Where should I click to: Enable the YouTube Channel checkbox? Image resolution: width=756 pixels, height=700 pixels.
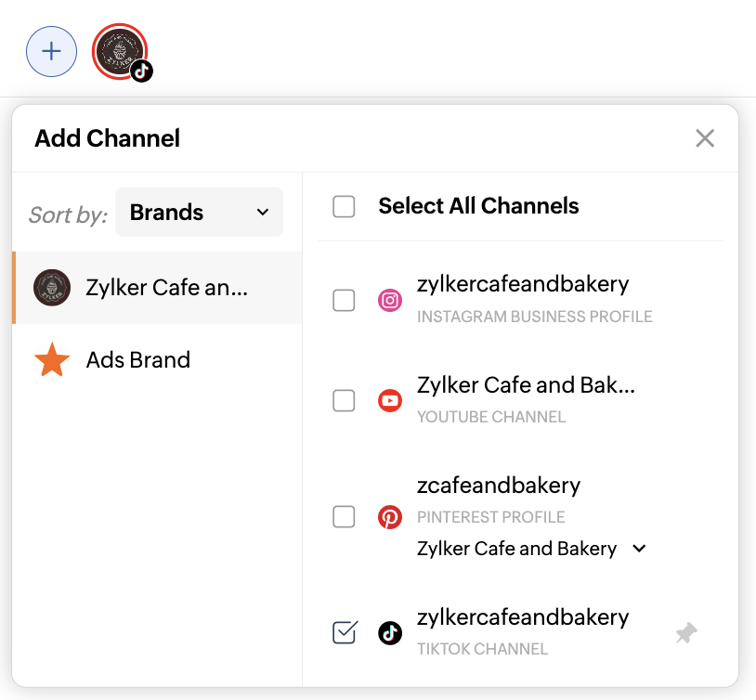coord(344,401)
